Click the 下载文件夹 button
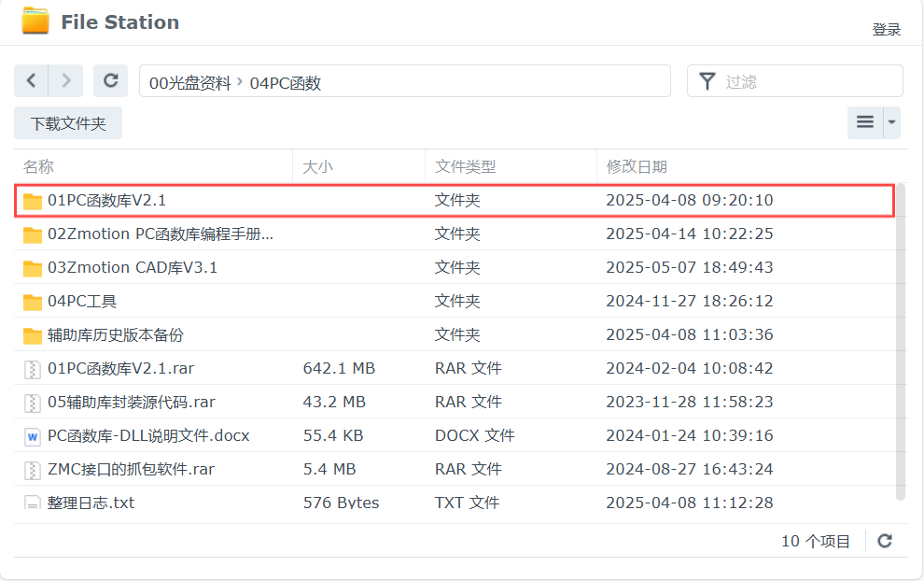 pos(68,123)
